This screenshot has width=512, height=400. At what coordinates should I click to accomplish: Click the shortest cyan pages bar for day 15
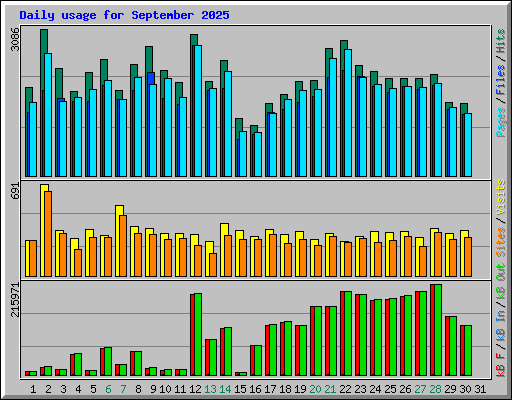243,154
